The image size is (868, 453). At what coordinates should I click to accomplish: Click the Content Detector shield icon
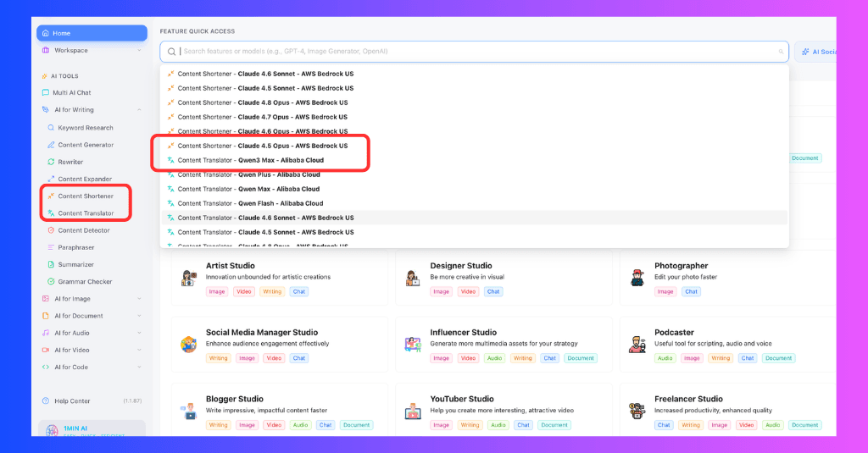(x=51, y=230)
